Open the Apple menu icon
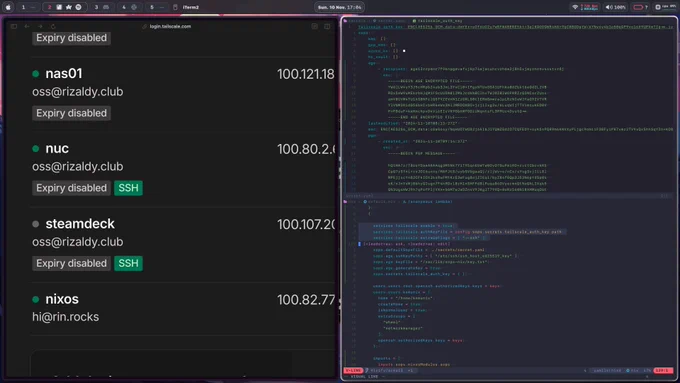The width and height of the screenshot is (680, 383). (8, 7)
